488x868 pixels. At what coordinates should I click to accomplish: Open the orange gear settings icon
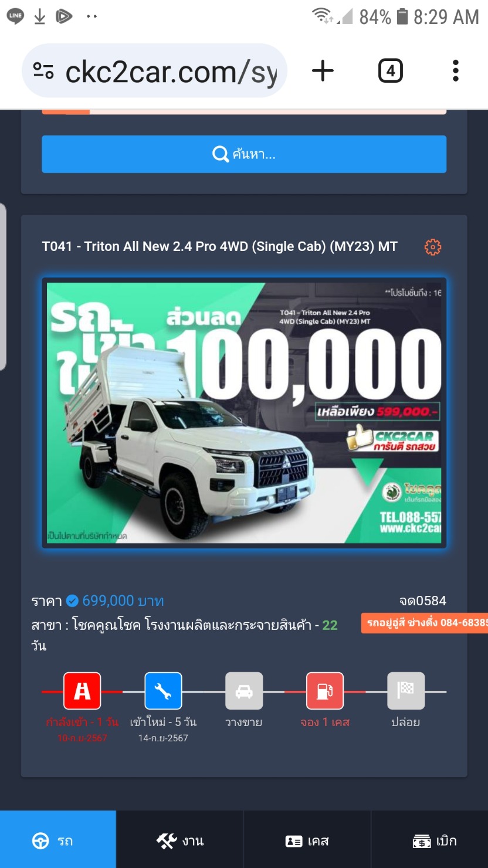(x=433, y=247)
